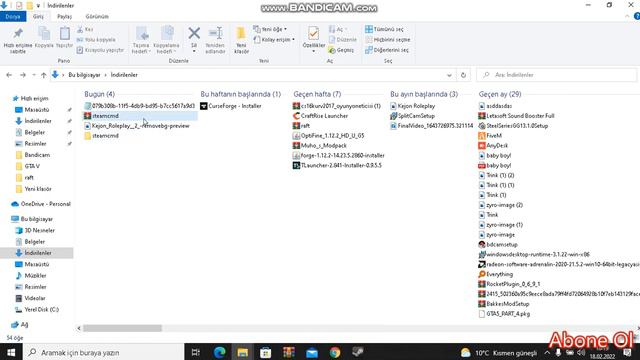Select SplitCamSetup file
640x360 pixels.
412,116
